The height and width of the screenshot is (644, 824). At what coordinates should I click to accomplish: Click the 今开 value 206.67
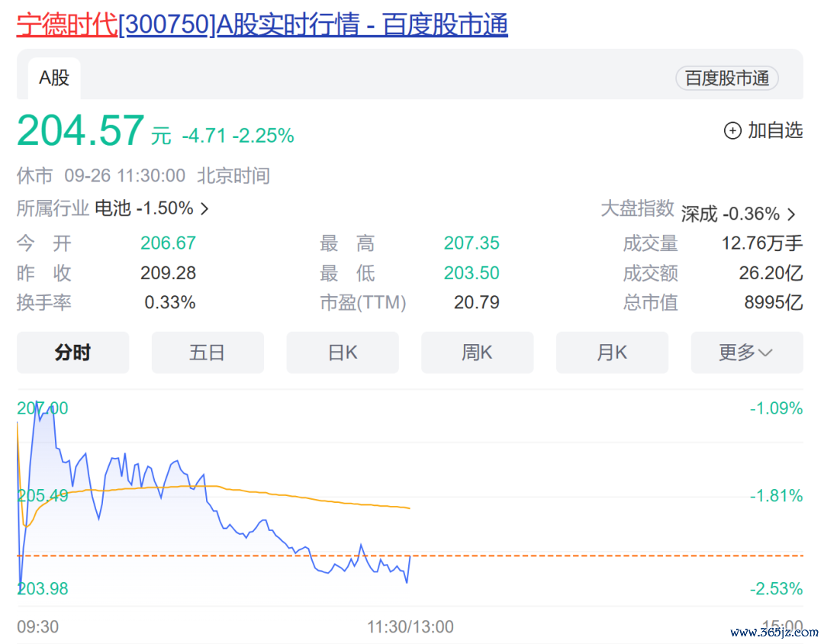coord(168,243)
